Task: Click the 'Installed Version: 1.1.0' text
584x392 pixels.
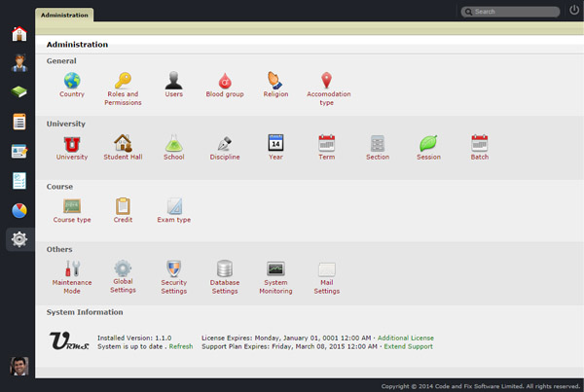Action: (x=134, y=339)
